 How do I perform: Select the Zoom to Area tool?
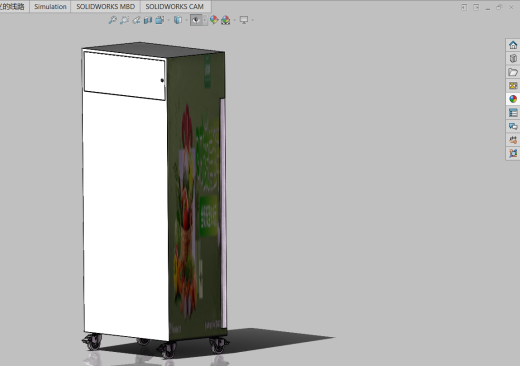point(124,20)
